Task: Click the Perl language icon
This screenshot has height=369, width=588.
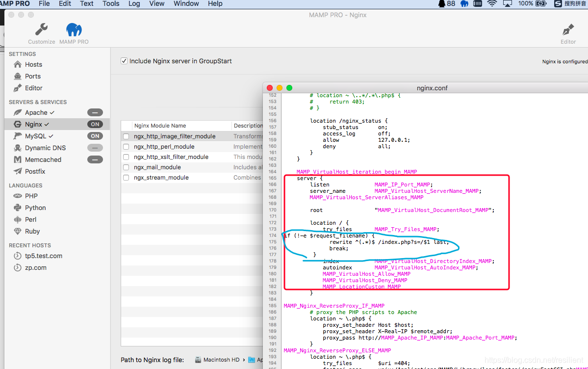Action: tap(18, 220)
